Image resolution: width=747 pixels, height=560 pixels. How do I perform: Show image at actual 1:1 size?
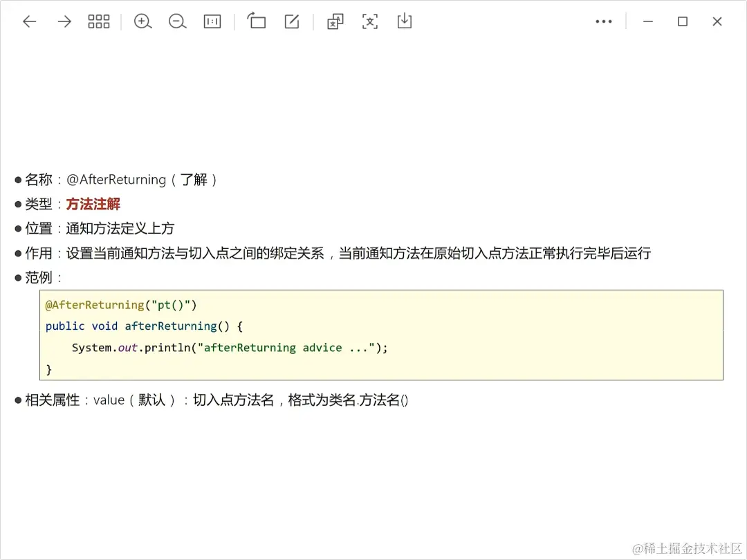point(212,21)
